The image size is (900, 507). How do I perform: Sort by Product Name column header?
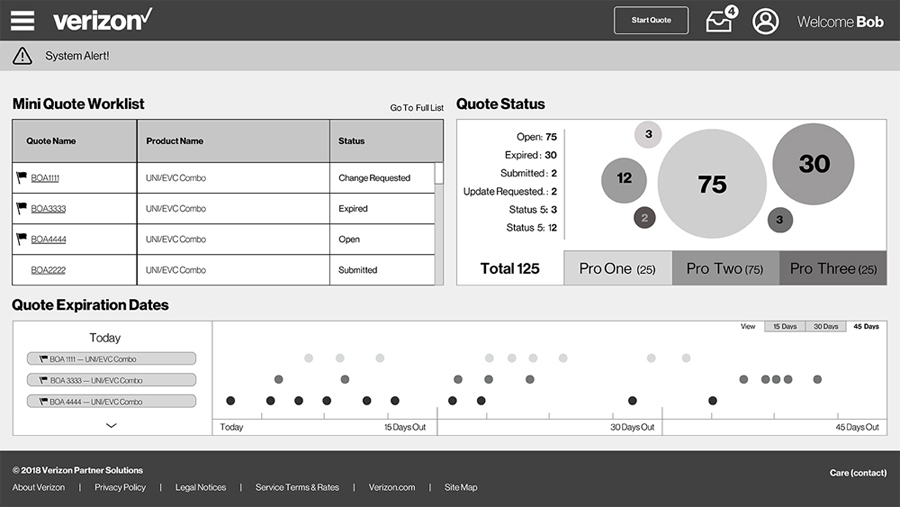(x=233, y=141)
